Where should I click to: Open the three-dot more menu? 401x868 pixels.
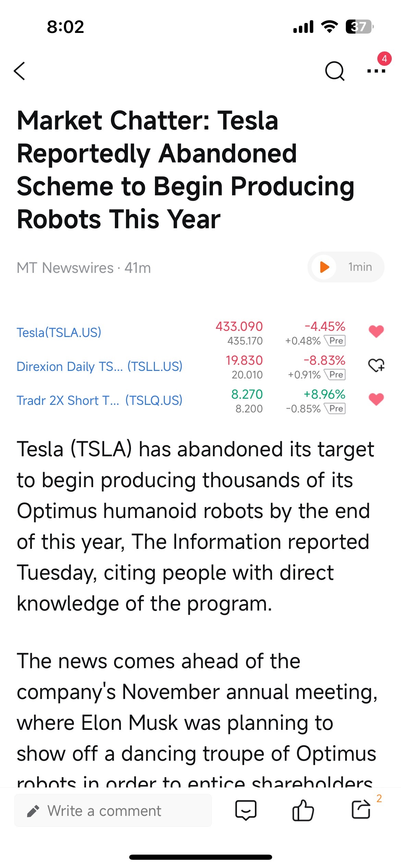point(376,71)
